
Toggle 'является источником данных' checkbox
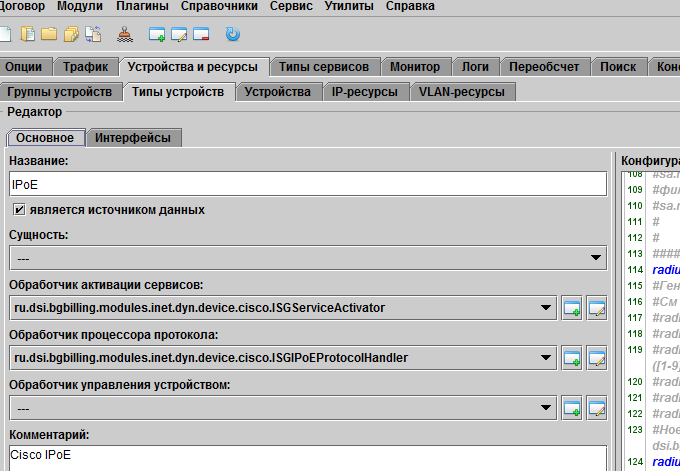[x=19, y=210]
